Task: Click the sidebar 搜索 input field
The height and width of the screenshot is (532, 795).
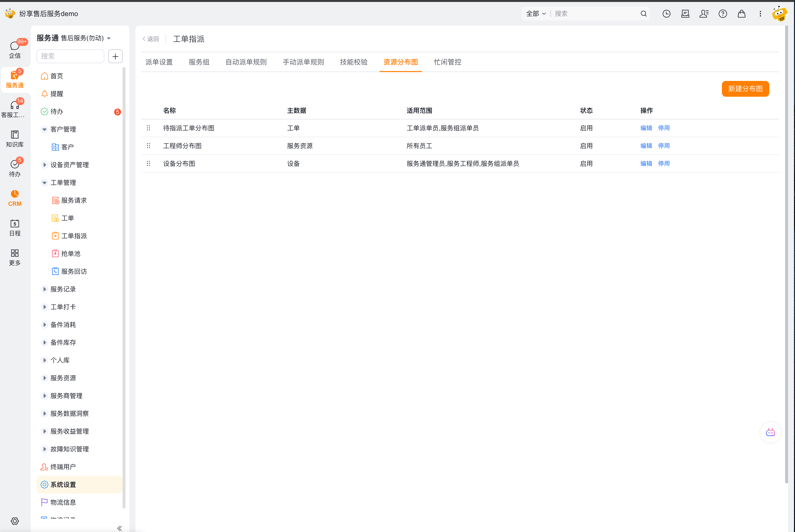Action: tap(70, 56)
